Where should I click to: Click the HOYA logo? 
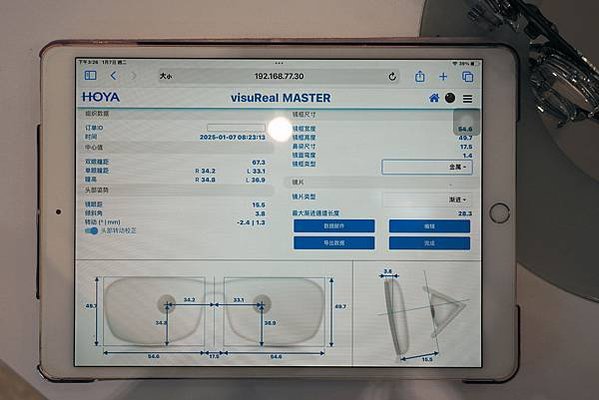(101, 97)
